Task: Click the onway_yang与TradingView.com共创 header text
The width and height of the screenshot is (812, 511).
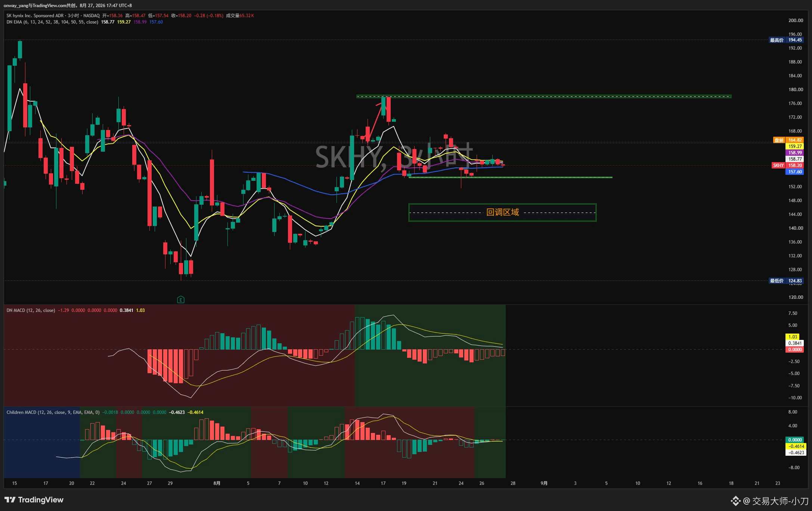Action: 40,6
